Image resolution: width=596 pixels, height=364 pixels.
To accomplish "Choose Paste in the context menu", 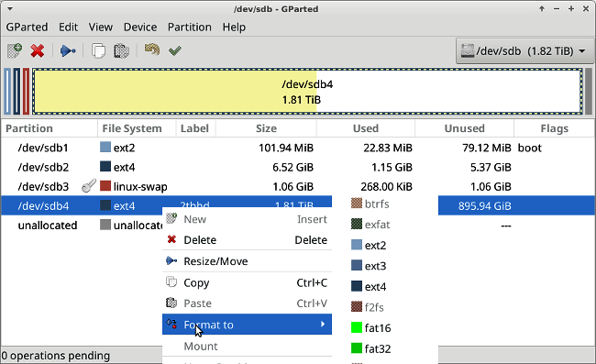I will point(247,303).
